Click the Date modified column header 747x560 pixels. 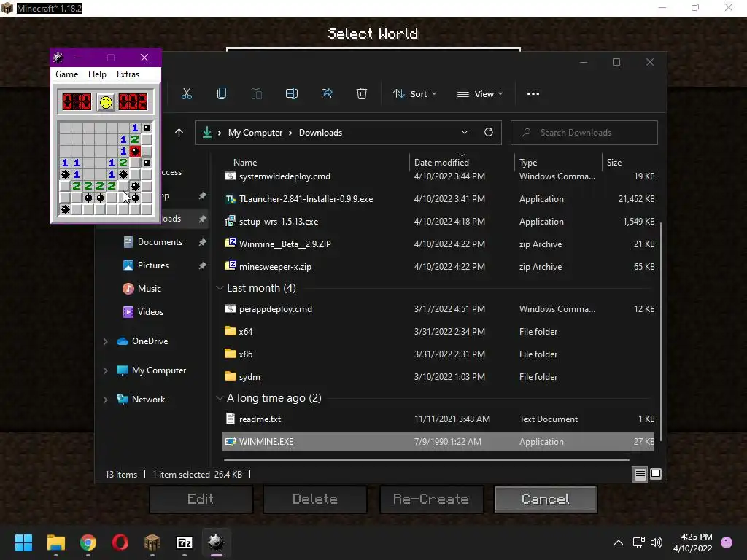pos(441,163)
